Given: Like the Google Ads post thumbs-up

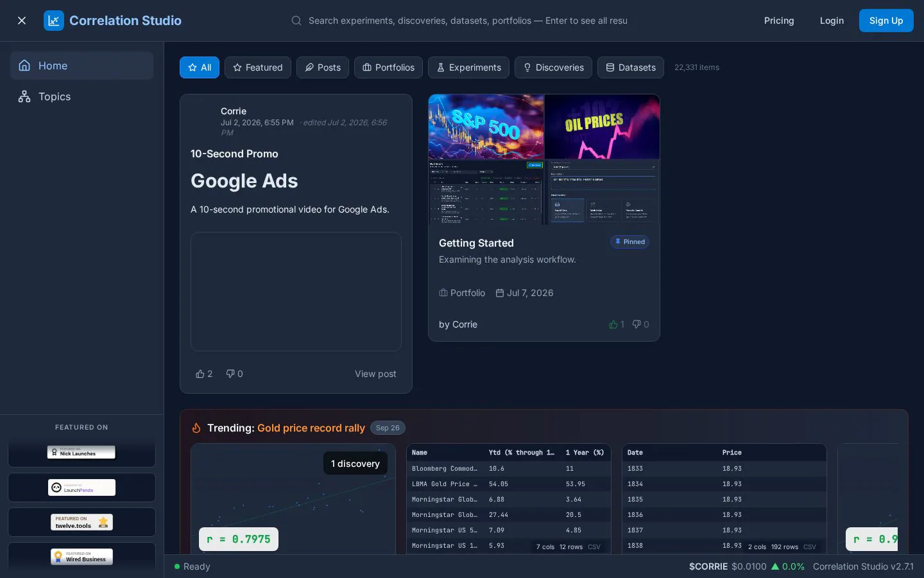Looking at the screenshot, I should [204, 374].
